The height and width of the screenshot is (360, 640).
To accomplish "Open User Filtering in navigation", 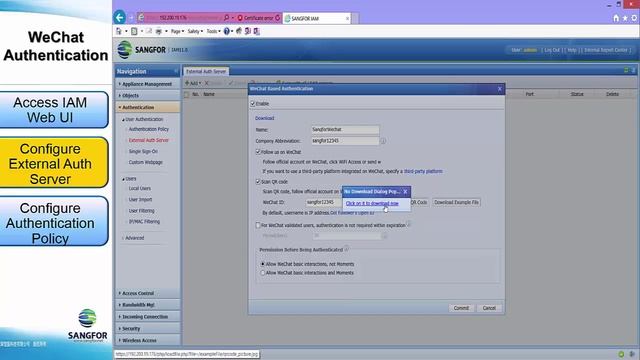I will (x=141, y=211).
